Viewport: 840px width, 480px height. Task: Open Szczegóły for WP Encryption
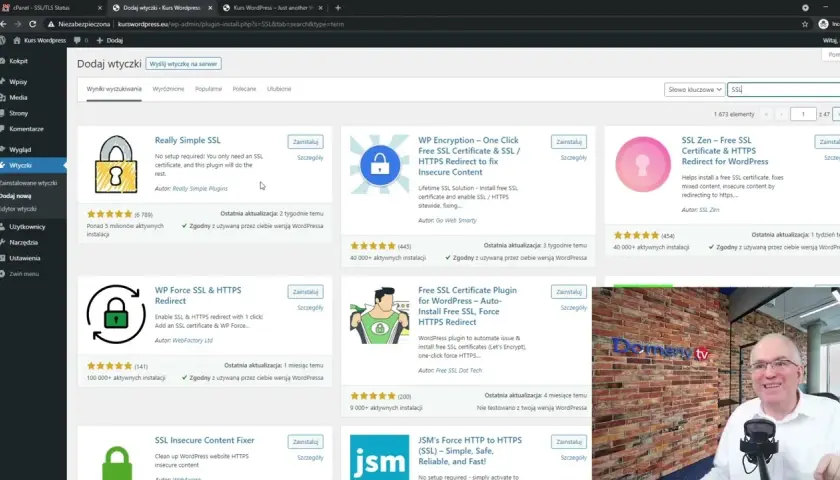click(x=573, y=158)
